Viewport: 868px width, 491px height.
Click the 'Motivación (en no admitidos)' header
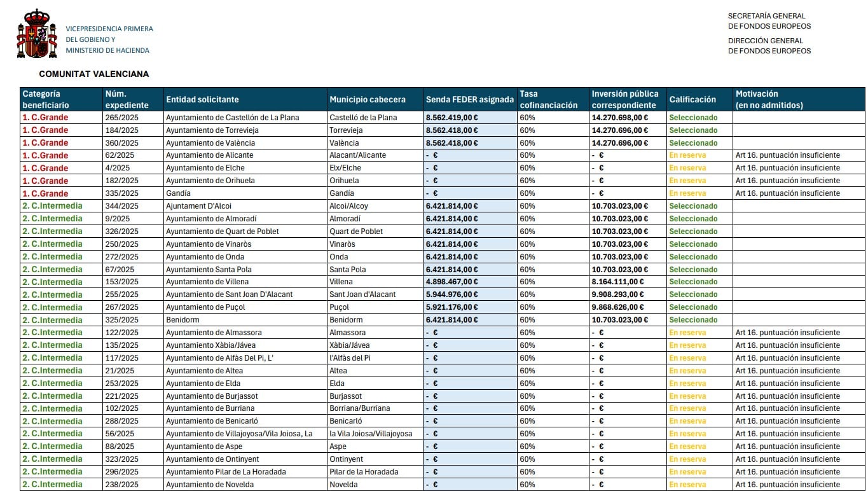point(769,99)
